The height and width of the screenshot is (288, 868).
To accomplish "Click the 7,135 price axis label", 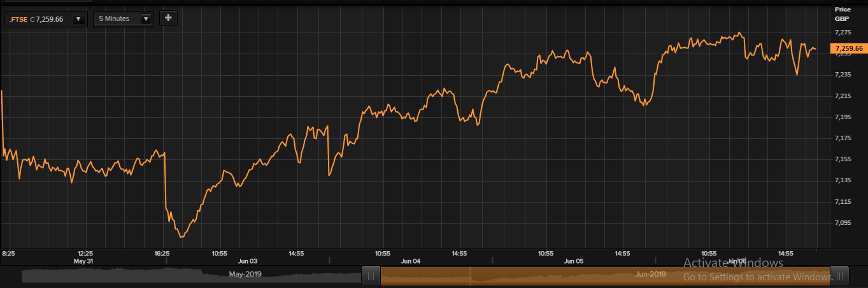I will 843,180.
